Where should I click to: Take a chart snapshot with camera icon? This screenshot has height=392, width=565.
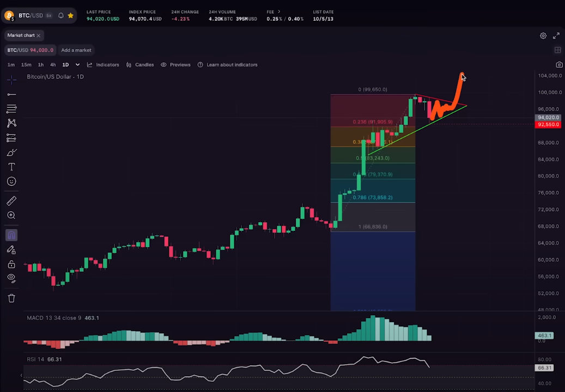[x=559, y=65]
